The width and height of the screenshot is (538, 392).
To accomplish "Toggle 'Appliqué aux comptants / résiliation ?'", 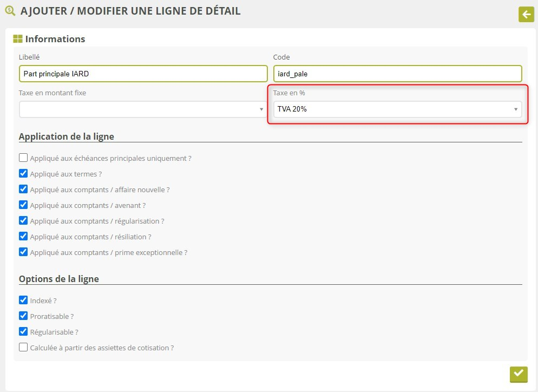I will (x=23, y=237).
